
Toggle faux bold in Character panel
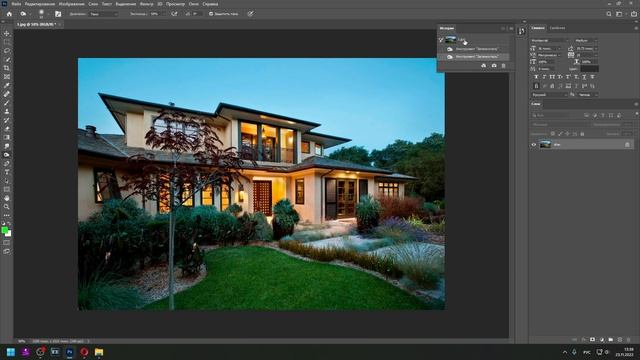536,77
